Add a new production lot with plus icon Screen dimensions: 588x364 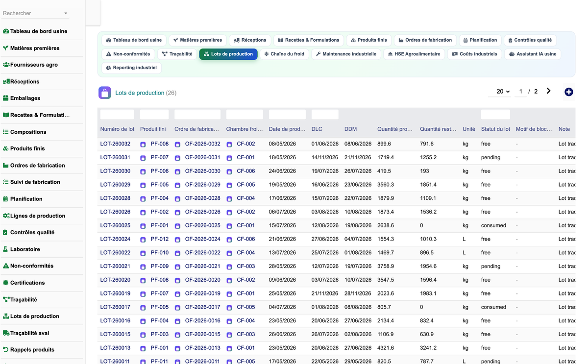(x=568, y=92)
